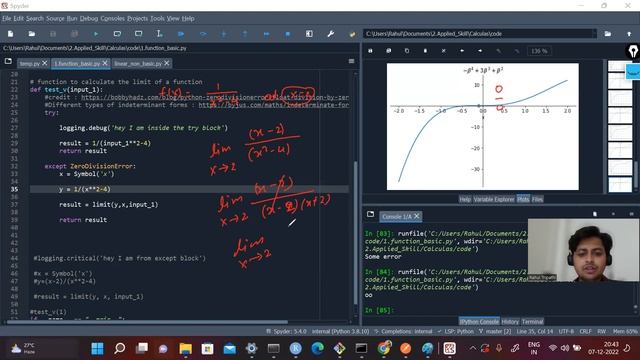Click the editor horizontal scrollbar
The height and width of the screenshot is (360, 640).
click(x=147, y=322)
